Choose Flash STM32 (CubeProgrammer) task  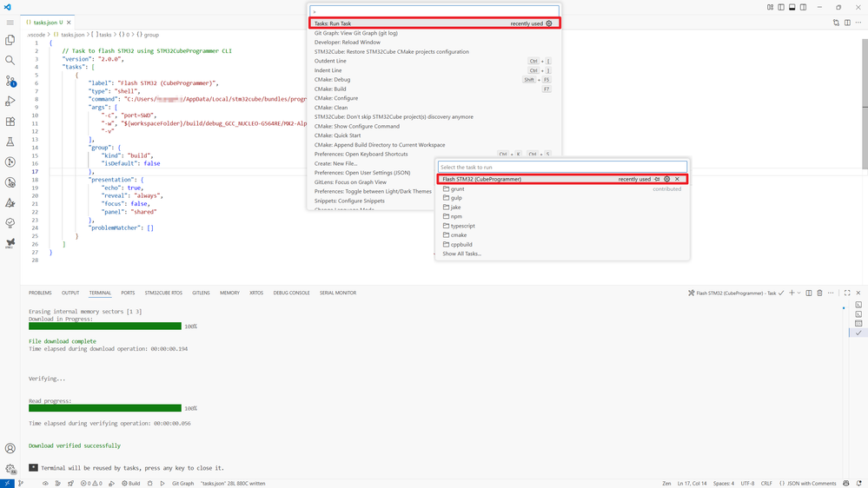tap(562, 179)
